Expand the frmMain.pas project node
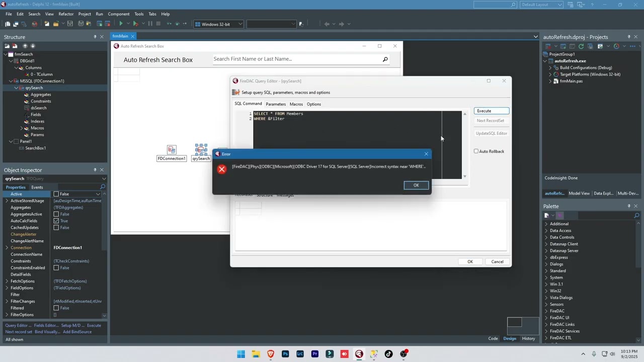Image resolution: width=644 pixels, height=362 pixels. click(550, 81)
